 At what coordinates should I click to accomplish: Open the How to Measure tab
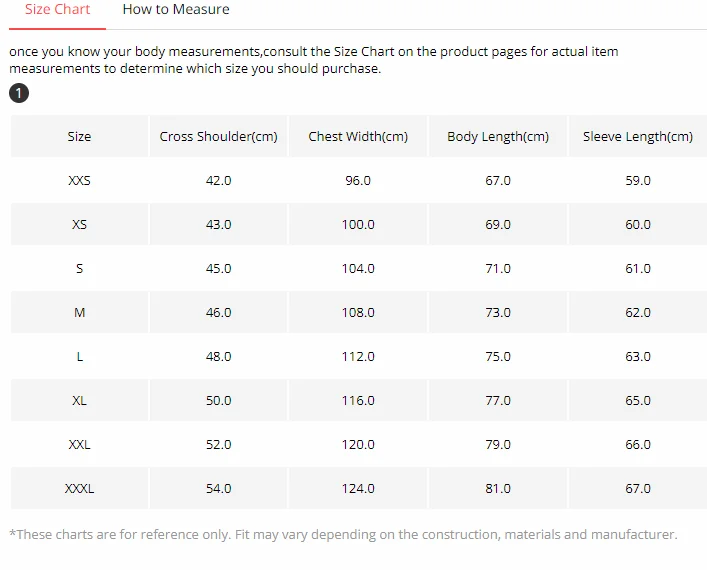176,10
